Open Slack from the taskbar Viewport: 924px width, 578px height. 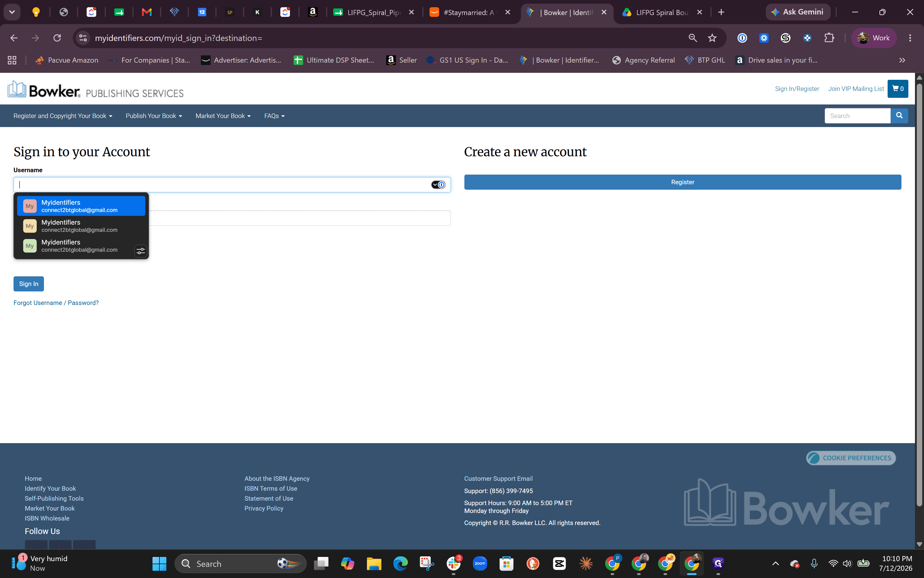[454, 564]
